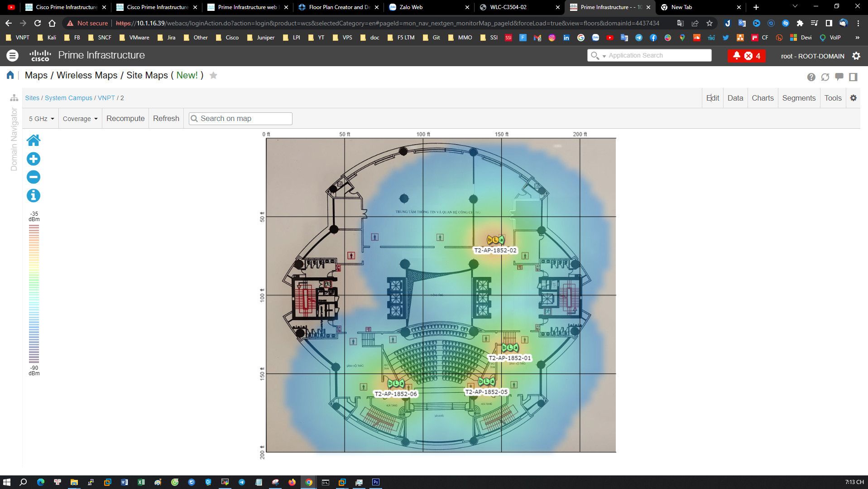This screenshot has width=868, height=489.
Task: Zoom out with the minus icon
Action: click(x=34, y=177)
